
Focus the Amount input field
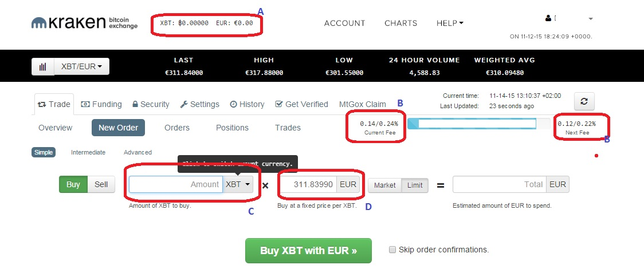176,184
